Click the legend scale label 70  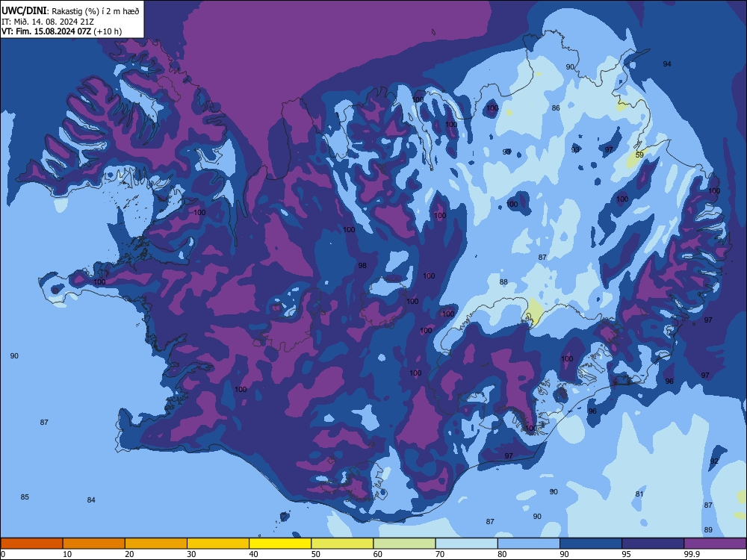coord(440,554)
